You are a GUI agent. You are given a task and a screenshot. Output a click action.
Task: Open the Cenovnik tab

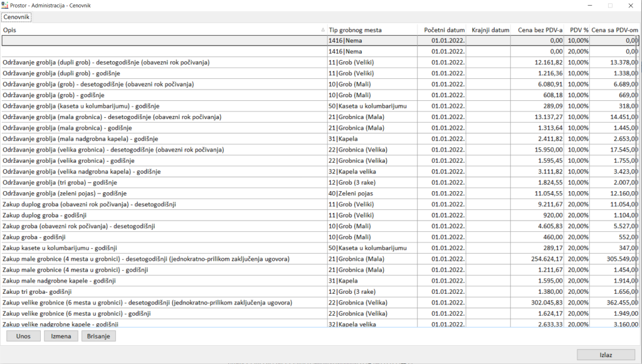(x=16, y=17)
